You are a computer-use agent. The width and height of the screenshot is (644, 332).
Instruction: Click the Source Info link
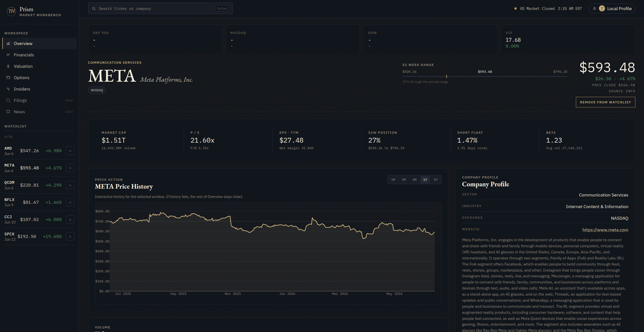click(x=622, y=91)
